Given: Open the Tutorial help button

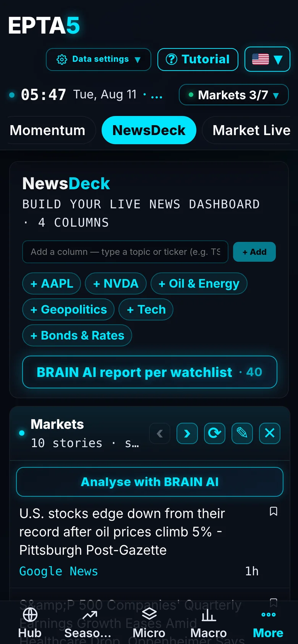Looking at the screenshot, I should point(198,60).
